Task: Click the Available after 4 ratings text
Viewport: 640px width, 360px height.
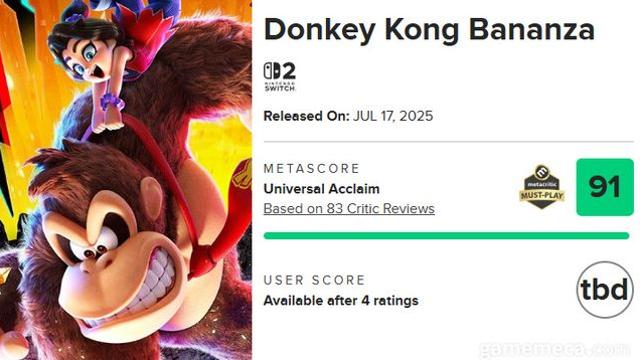Action: 341,301
